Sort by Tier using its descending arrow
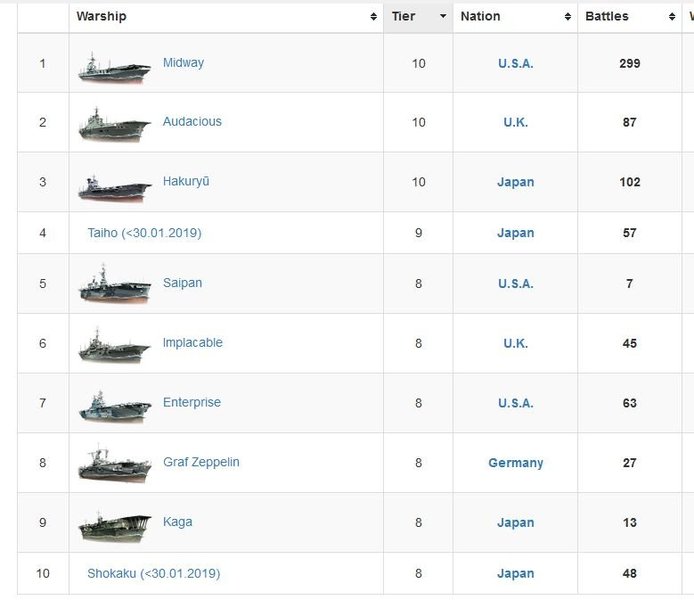Screen dimensions: 694x600 point(442,17)
